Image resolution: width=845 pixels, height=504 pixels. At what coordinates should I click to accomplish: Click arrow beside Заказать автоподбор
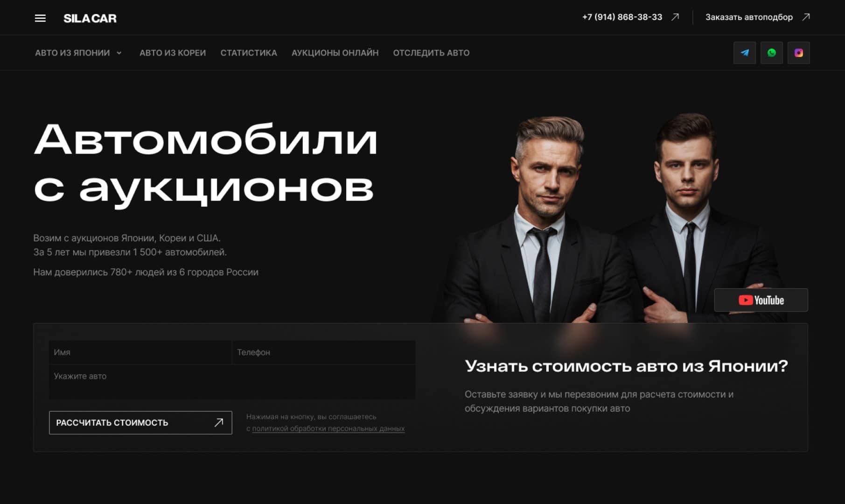pos(806,17)
